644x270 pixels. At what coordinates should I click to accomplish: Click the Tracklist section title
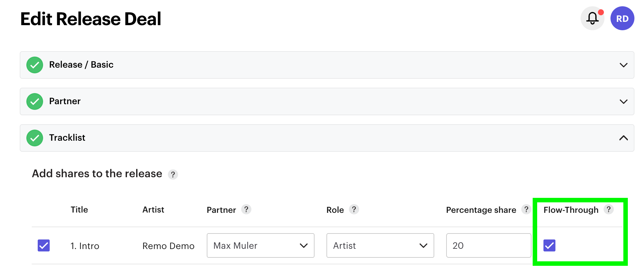point(67,138)
